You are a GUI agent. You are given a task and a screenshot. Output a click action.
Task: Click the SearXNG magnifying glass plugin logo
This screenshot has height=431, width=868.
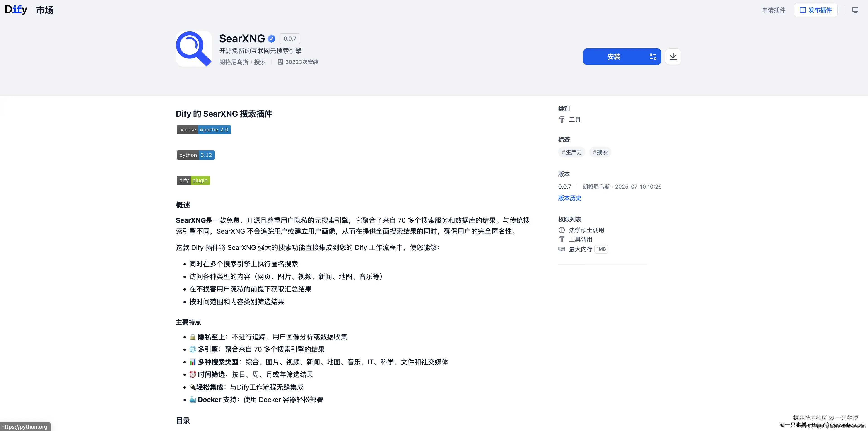pos(193,48)
